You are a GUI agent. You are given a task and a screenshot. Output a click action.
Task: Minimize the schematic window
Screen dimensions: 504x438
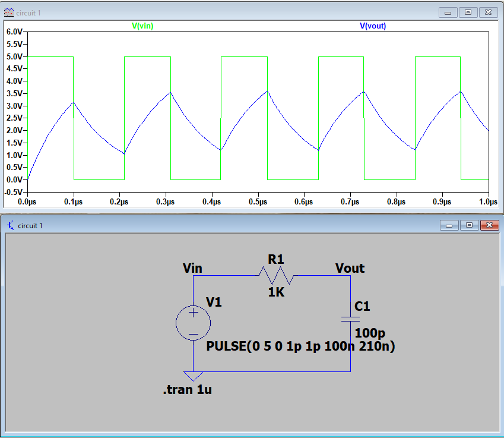tap(448, 225)
